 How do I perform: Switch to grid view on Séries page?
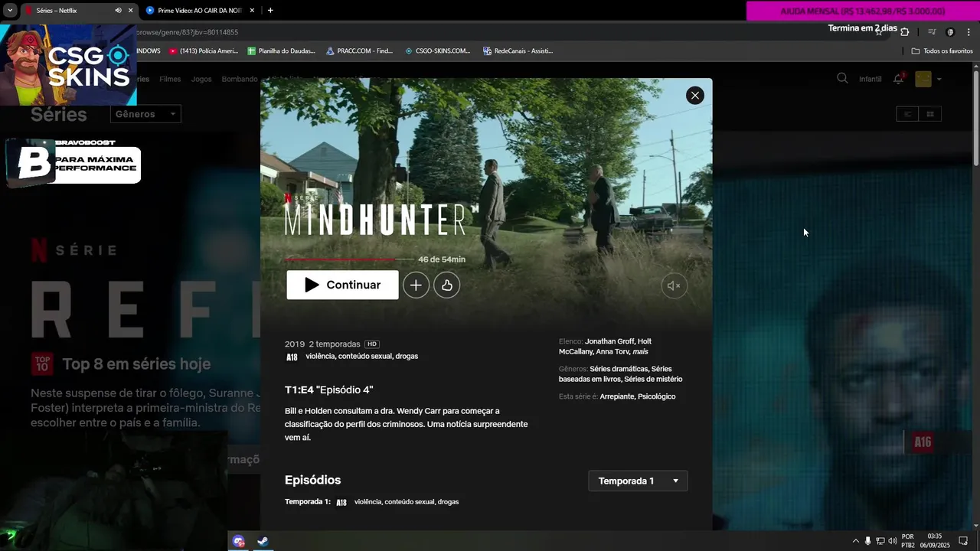pyautogui.click(x=930, y=114)
